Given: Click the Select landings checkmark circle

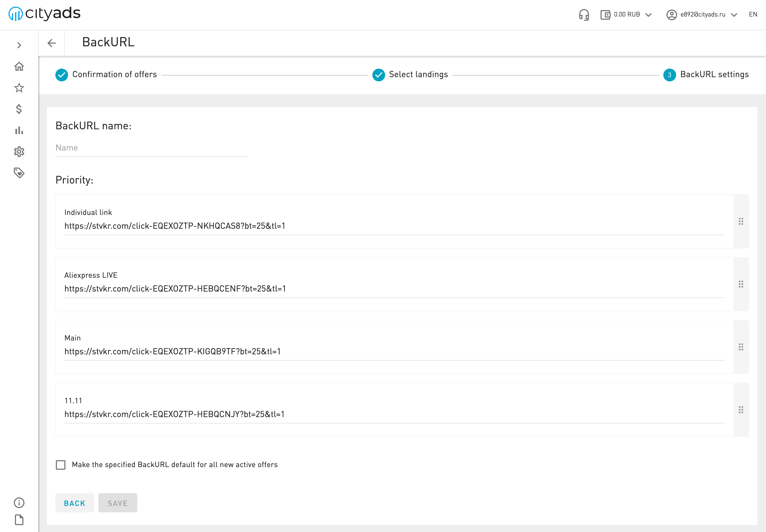Looking at the screenshot, I should pos(378,75).
